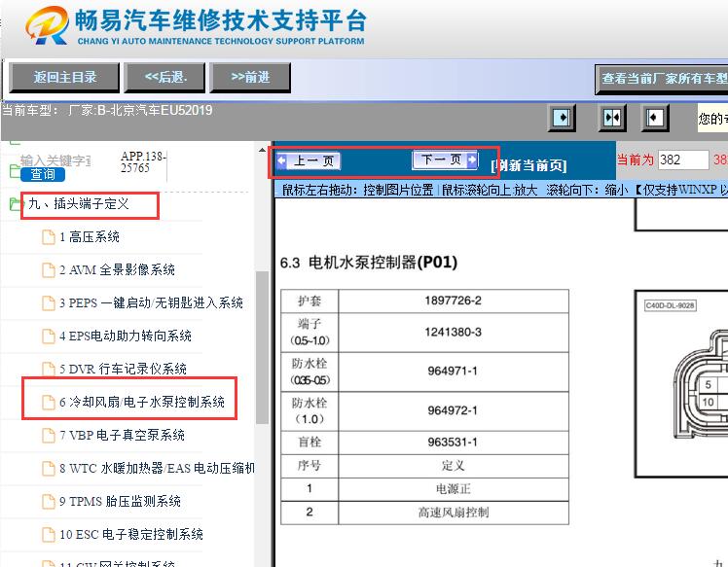This screenshot has height=567, width=728.
Task: Click APP.138-25765 text in sidebar
Action: (142, 162)
